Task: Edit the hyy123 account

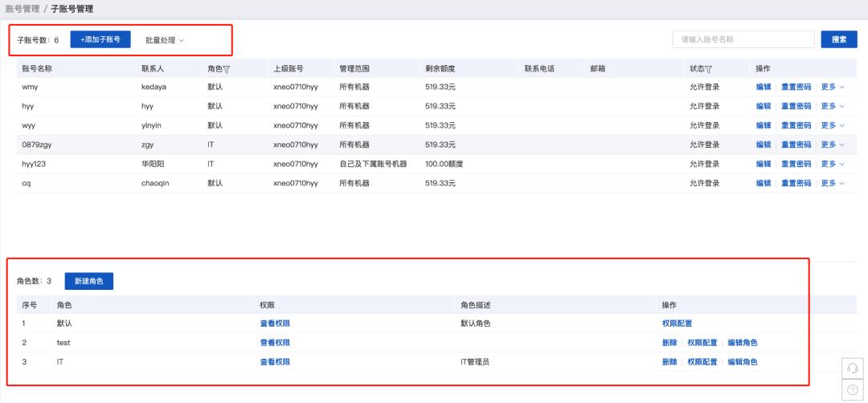Action: pos(764,164)
